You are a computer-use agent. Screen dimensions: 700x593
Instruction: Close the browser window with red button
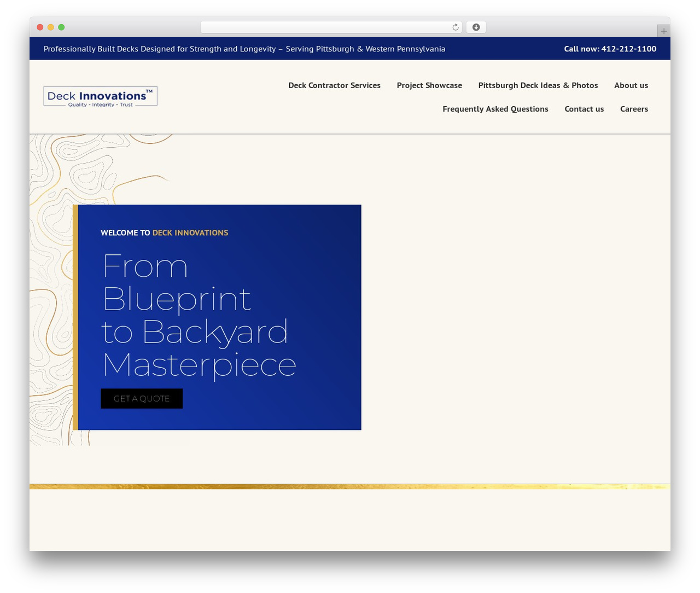[40, 27]
